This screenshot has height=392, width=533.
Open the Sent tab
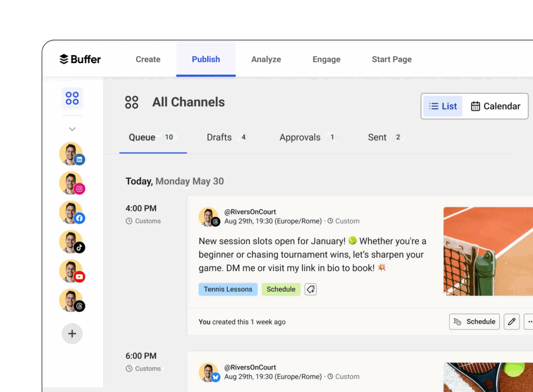click(x=386, y=137)
